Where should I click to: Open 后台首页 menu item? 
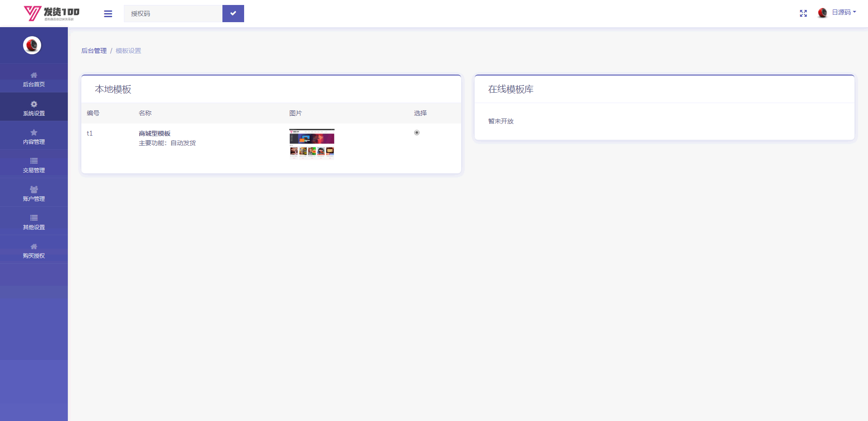[x=34, y=79]
